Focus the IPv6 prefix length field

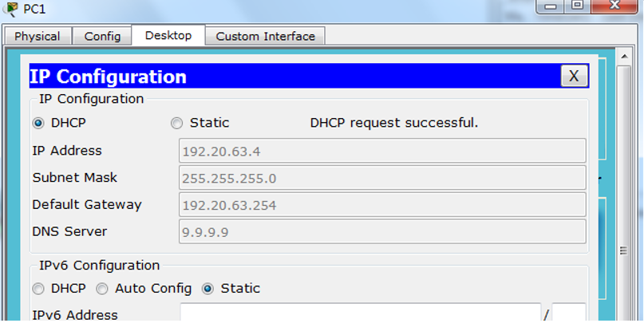(x=568, y=313)
